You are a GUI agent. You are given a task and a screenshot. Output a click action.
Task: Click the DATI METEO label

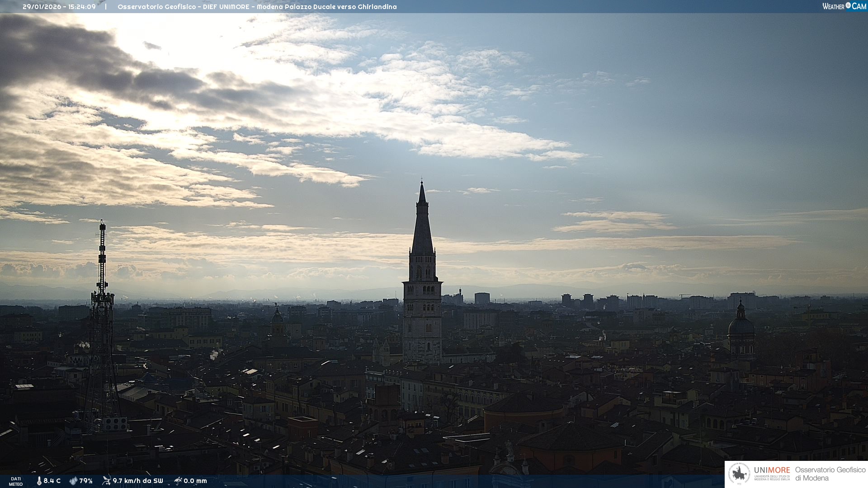[x=16, y=481]
